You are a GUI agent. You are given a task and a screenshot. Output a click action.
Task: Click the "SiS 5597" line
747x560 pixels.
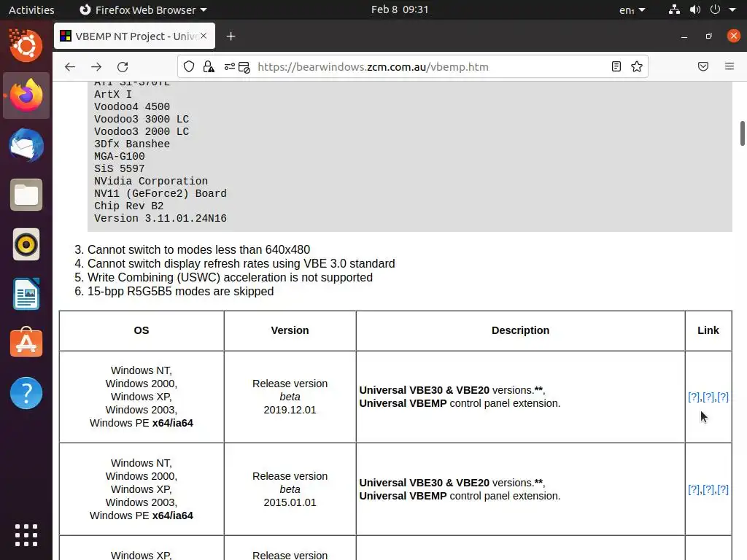(x=119, y=168)
